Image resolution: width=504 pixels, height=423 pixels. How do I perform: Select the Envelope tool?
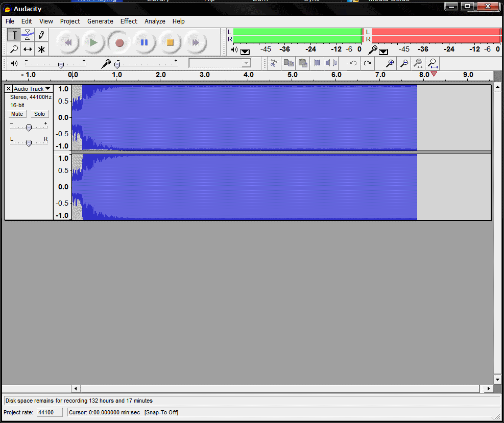[x=28, y=35]
